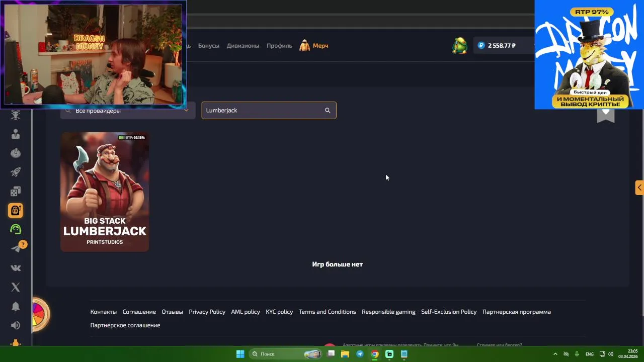Screen dimensions: 644x362
Task: Open the joystick games sidebar icon
Action: click(16, 153)
